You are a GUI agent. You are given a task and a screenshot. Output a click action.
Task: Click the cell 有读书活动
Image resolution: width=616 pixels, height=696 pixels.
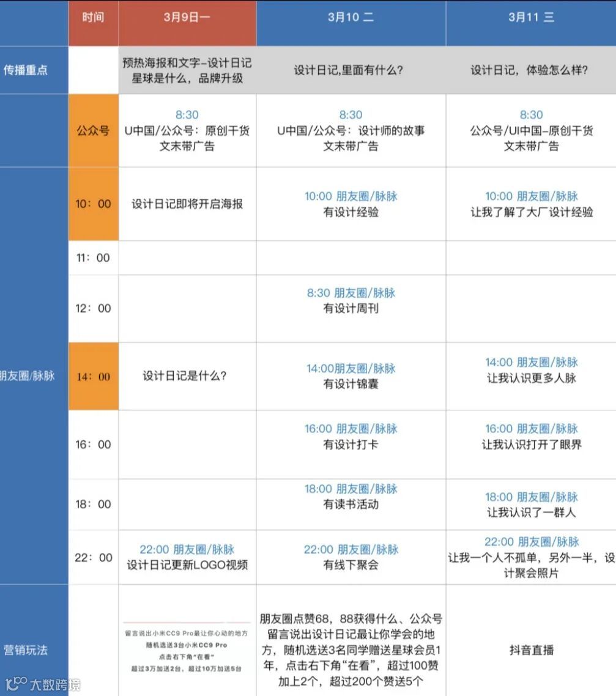tap(351, 504)
